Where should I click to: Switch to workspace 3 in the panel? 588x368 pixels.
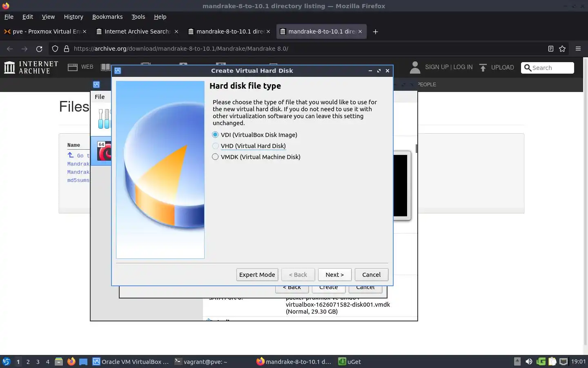(x=38, y=362)
